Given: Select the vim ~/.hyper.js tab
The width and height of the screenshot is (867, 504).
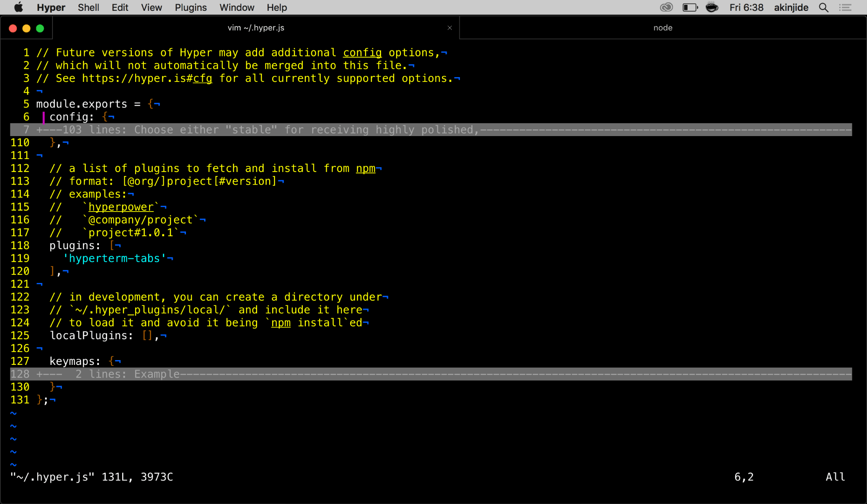Looking at the screenshot, I should coord(256,28).
